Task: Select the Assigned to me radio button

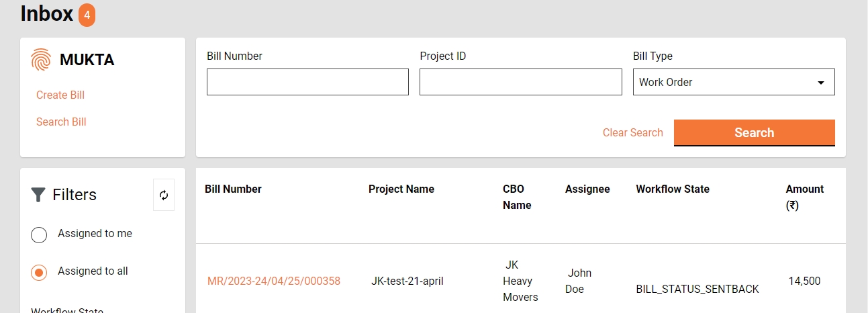Action: [x=39, y=234]
